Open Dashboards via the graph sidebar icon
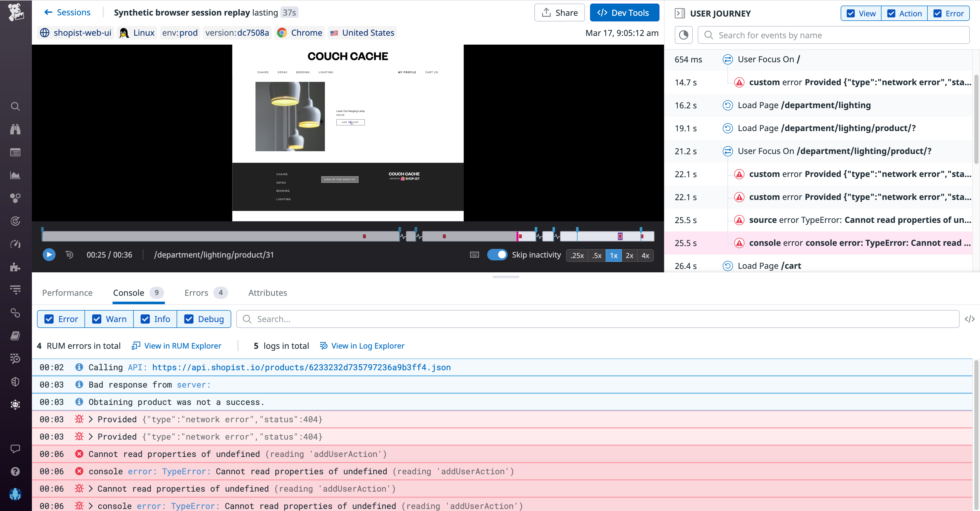Screen dimensions: 980x511 15,175
